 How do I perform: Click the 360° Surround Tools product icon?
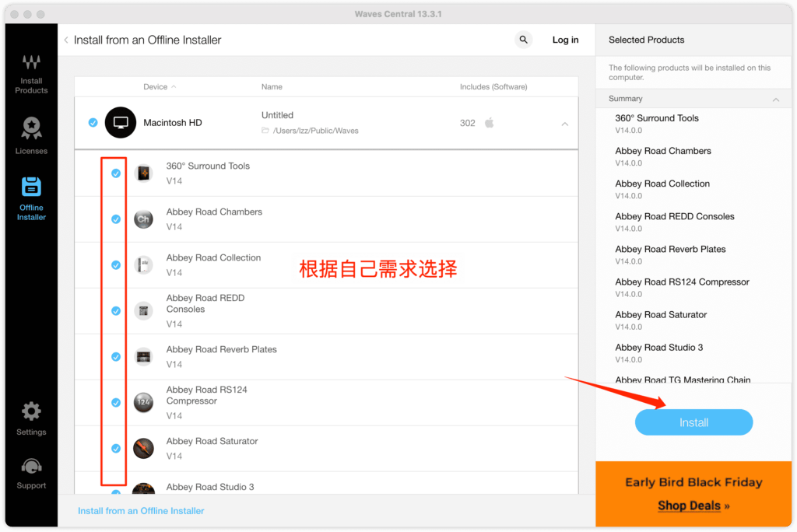[143, 173]
